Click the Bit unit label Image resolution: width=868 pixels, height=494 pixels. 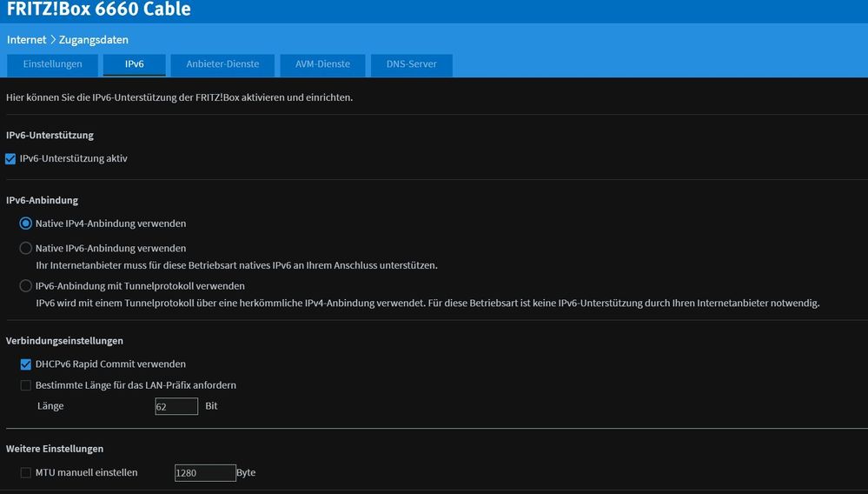(x=211, y=406)
